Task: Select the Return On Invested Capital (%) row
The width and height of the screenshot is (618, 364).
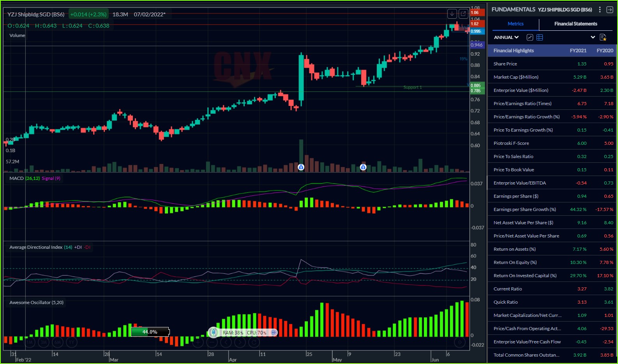Action: point(552,276)
